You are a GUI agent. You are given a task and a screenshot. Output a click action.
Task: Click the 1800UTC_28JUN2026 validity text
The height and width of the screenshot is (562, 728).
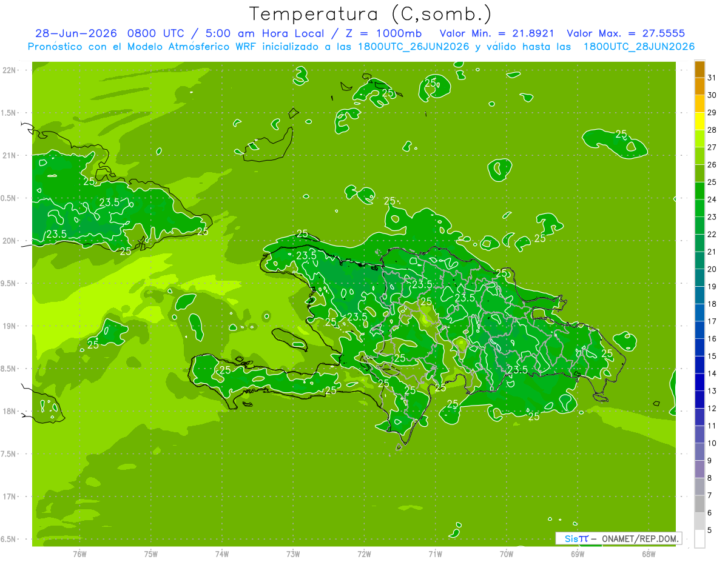[639, 46]
